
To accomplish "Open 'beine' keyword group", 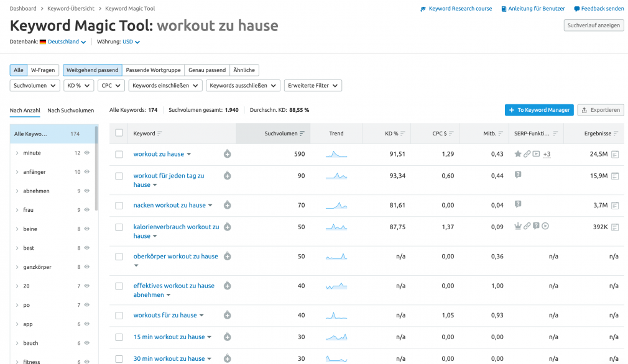I will 30,229.
